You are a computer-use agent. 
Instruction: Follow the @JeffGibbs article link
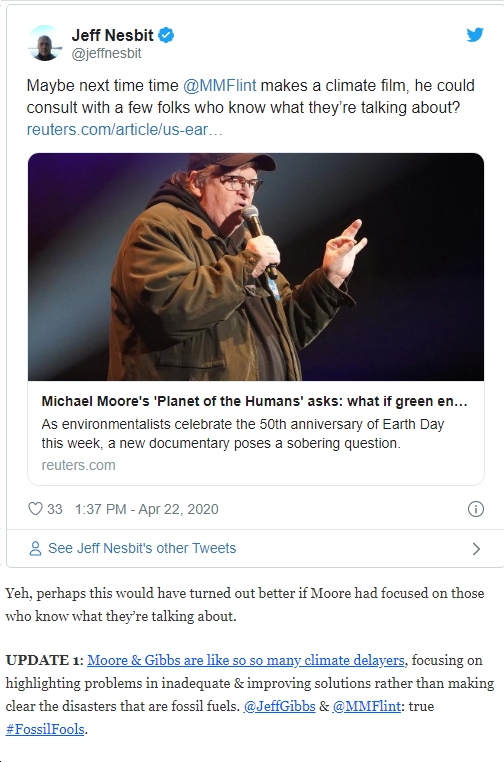[279, 706]
